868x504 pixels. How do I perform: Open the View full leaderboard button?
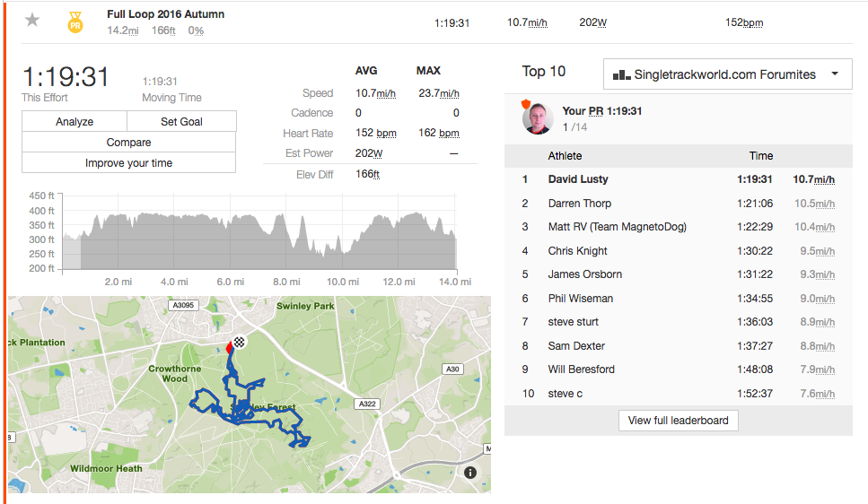(x=678, y=420)
